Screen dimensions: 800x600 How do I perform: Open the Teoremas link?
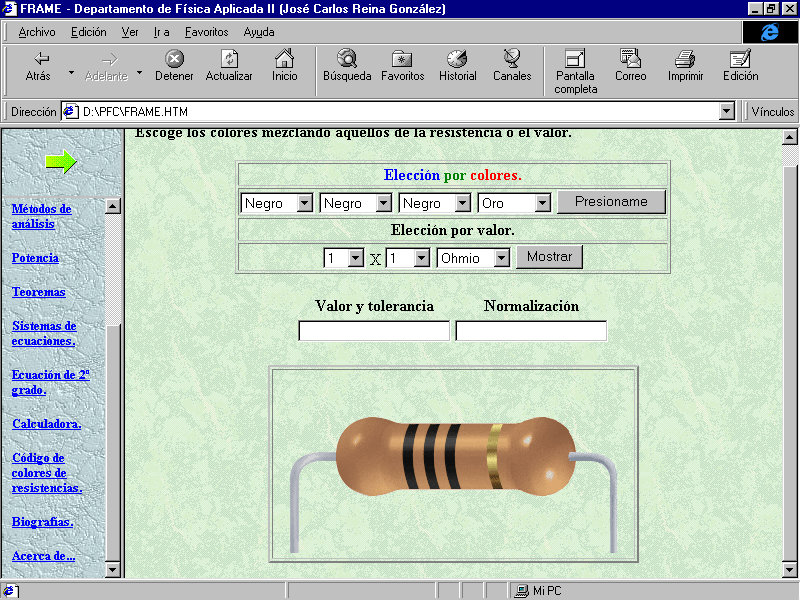[39, 292]
